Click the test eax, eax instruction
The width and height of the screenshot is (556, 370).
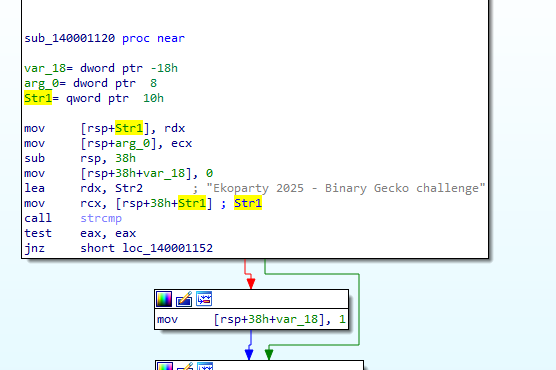point(80,233)
